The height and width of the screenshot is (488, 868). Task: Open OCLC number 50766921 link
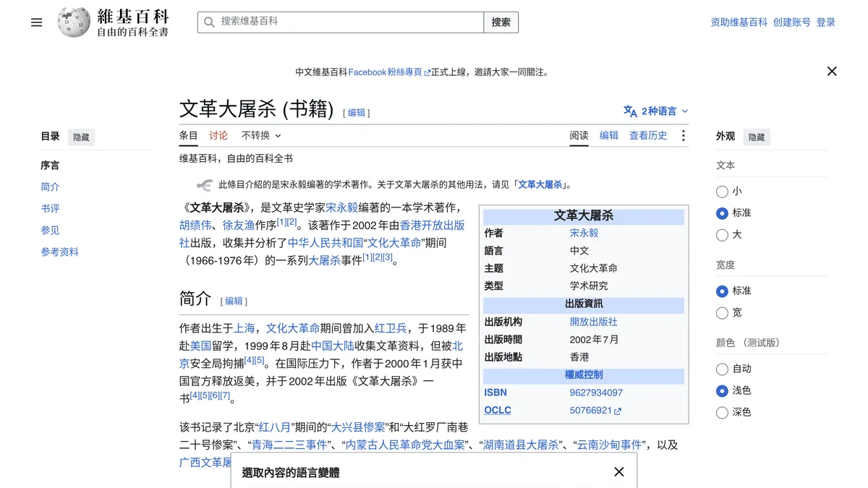(x=591, y=411)
